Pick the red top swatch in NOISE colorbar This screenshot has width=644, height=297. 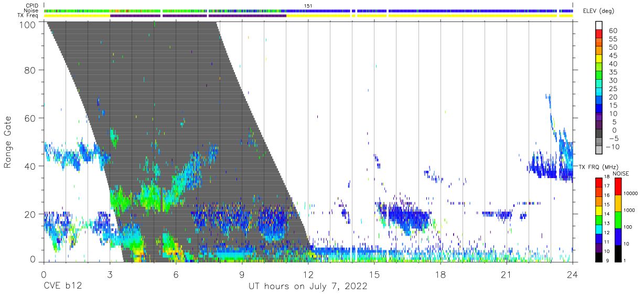click(x=618, y=186)
